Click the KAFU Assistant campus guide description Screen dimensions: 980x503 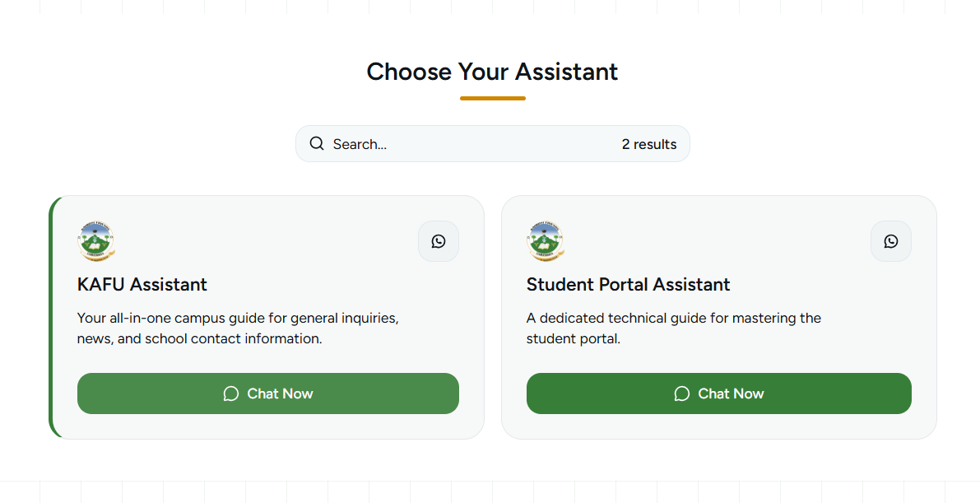238,328
